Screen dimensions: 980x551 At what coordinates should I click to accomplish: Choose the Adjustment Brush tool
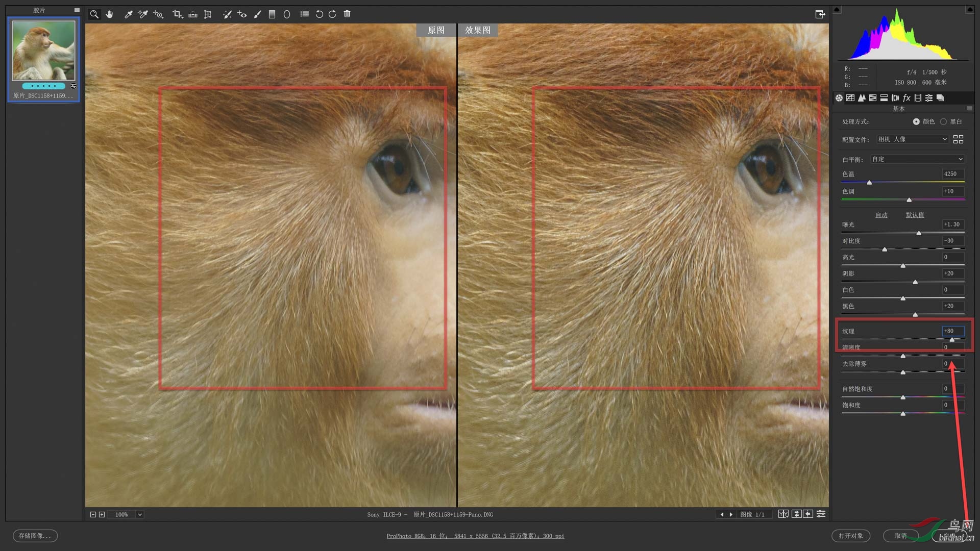257,14
